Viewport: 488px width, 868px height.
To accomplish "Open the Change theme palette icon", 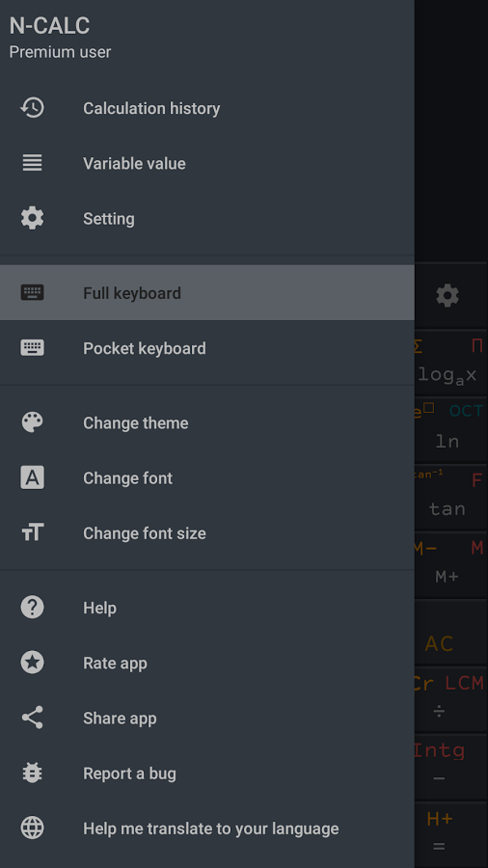I will (x=32, y=422).
